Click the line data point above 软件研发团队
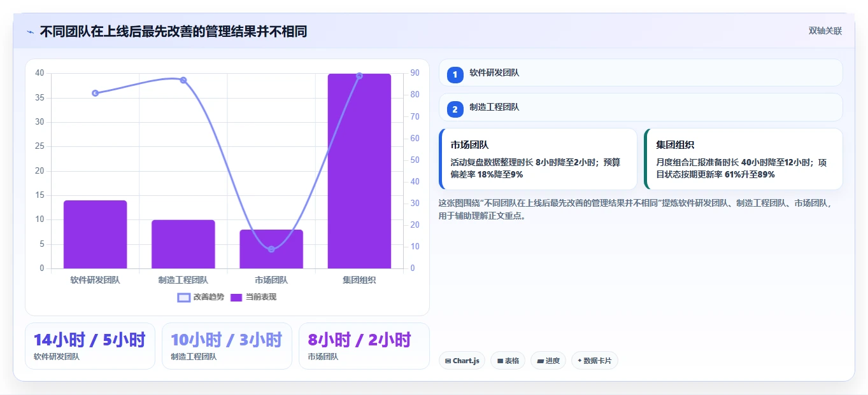 [96, 93]
